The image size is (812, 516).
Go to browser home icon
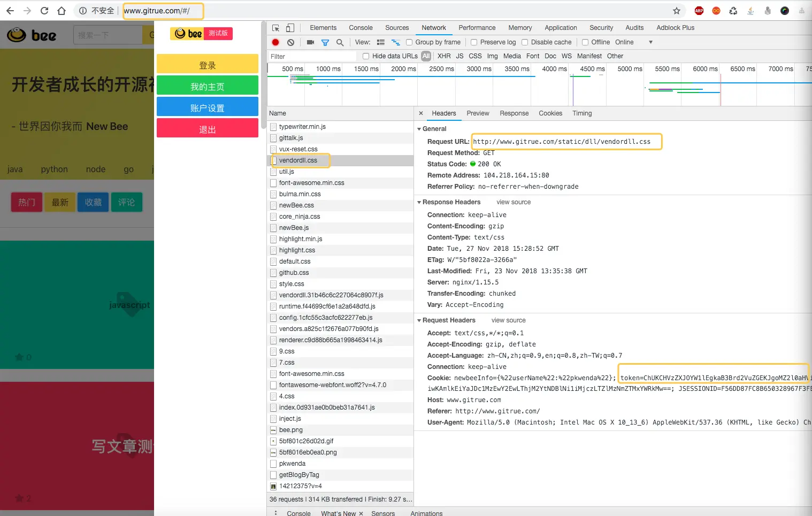pyautogui.click(x=62, y=11)
